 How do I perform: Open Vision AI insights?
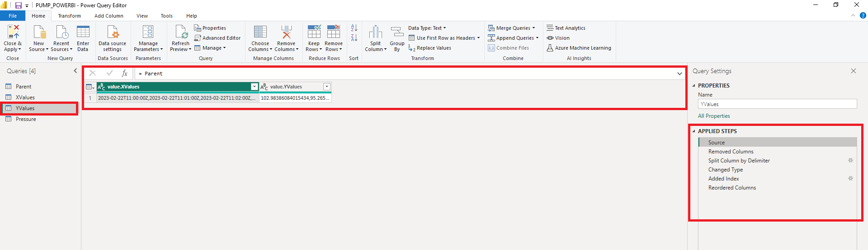(558, 38)
